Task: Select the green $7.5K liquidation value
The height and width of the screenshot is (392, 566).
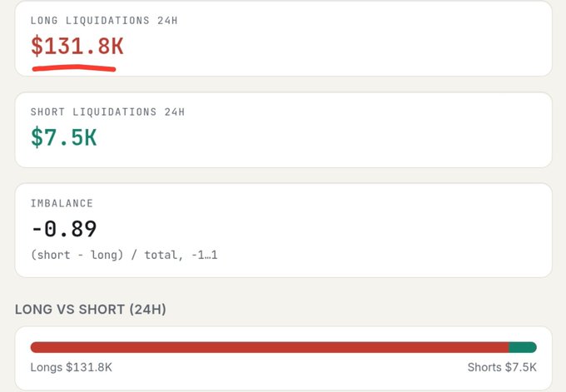Action: pyautogui.click(x=64, y=137)
